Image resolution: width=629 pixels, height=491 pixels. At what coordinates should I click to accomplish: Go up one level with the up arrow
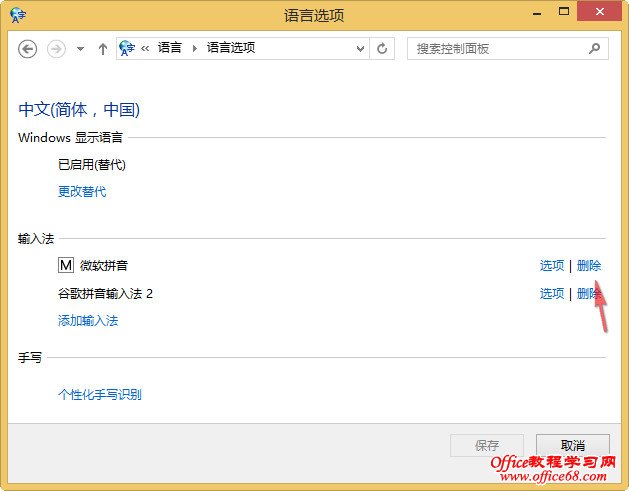pyautogui.click(x=103, y=49)
